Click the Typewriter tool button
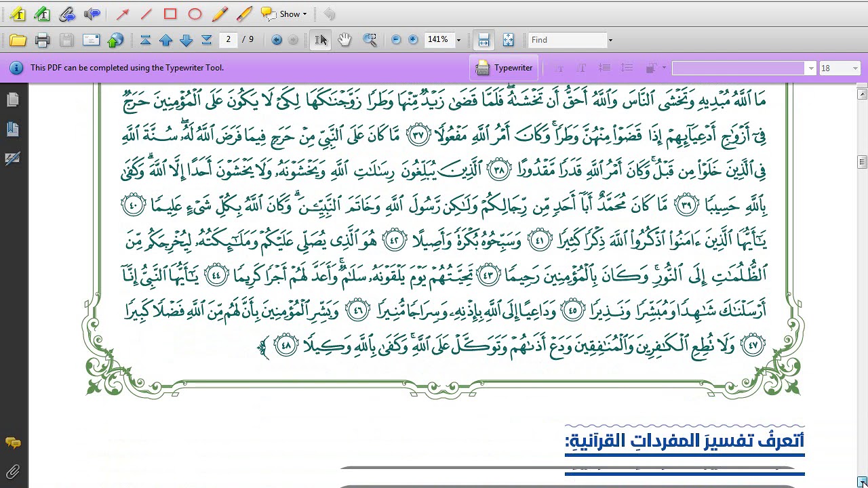Screen dimensions: 868x488 click(505, 68)
